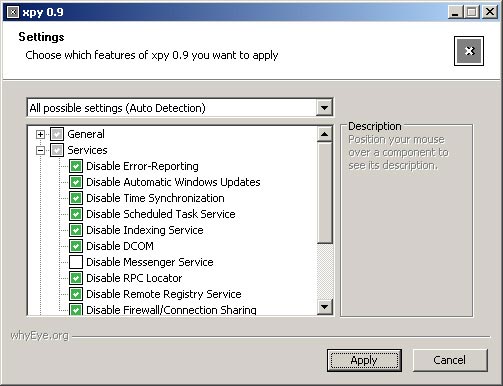The width and height of the screenshot is (503, 386).
Task: Click the xpy logo icon in header
Action: [x=469, y=51]
